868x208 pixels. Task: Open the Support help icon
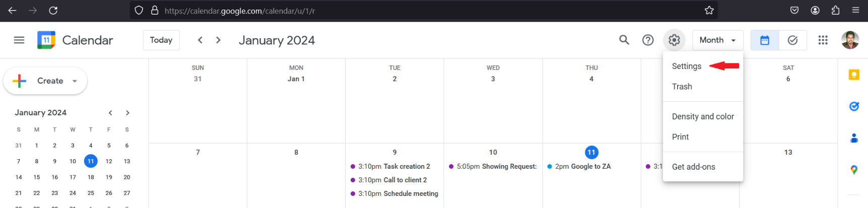[x=648, y=40]
